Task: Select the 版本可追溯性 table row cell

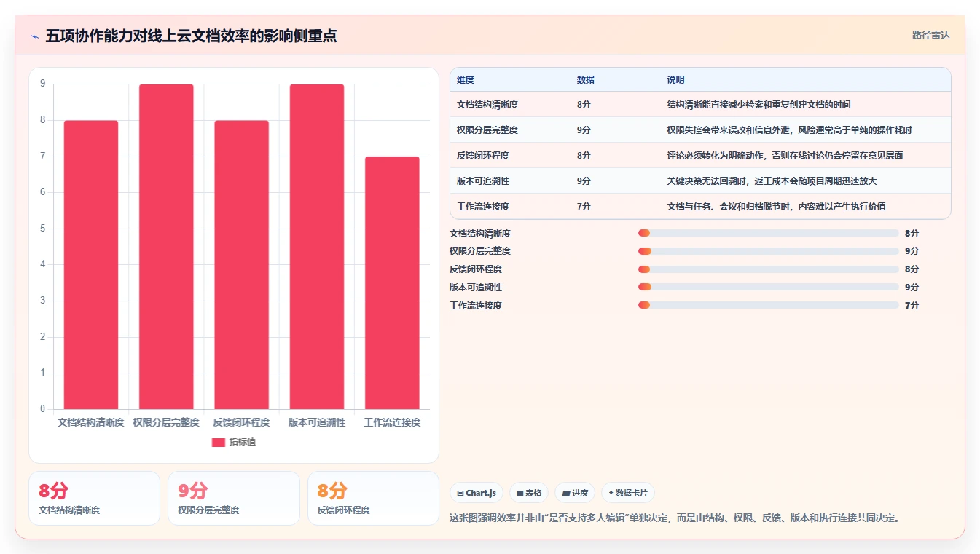Action: 483,181
